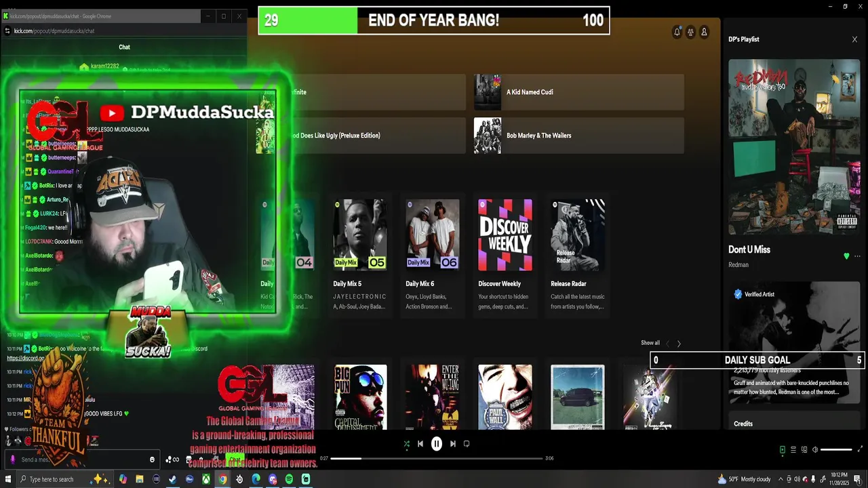The image size is (868, 488).
Task: Open more options for Dont U Miss
Action: [x=857, y=256]
